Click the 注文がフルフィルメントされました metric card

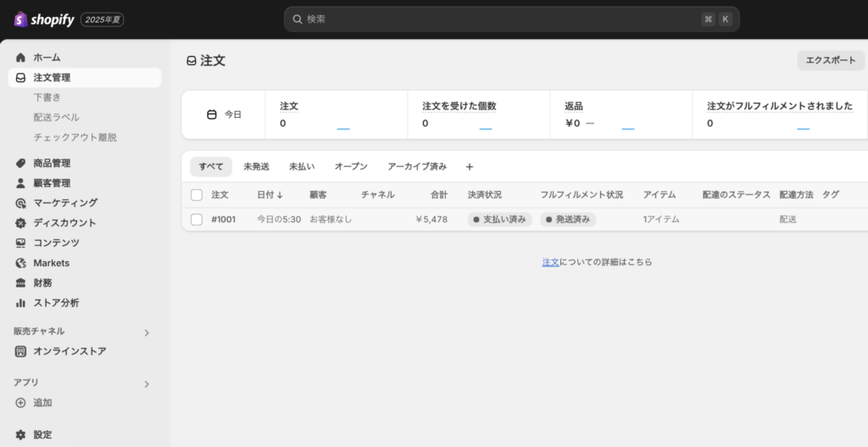[780, 115]
